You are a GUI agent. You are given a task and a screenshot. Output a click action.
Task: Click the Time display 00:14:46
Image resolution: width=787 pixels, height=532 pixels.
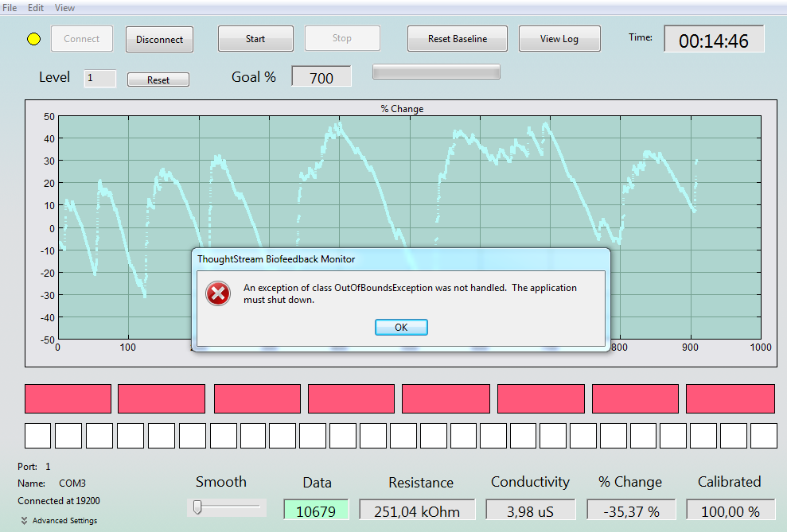714,40
